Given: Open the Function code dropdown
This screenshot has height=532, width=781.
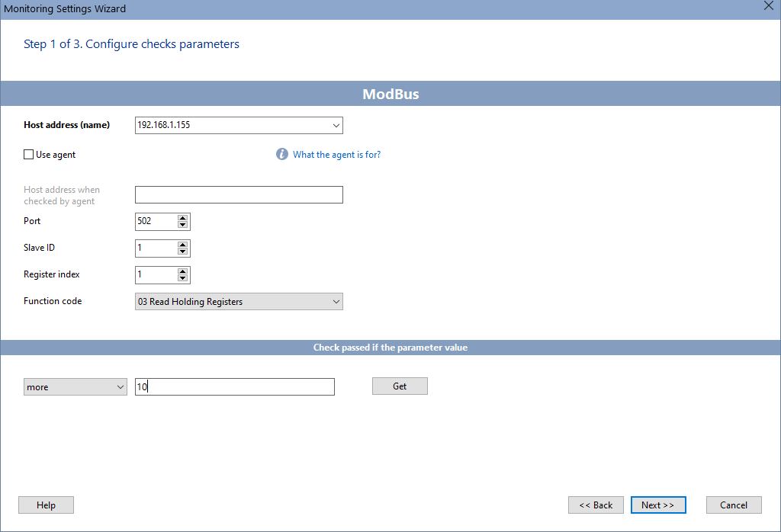Looking at the screenshot, I should (239, 302).
